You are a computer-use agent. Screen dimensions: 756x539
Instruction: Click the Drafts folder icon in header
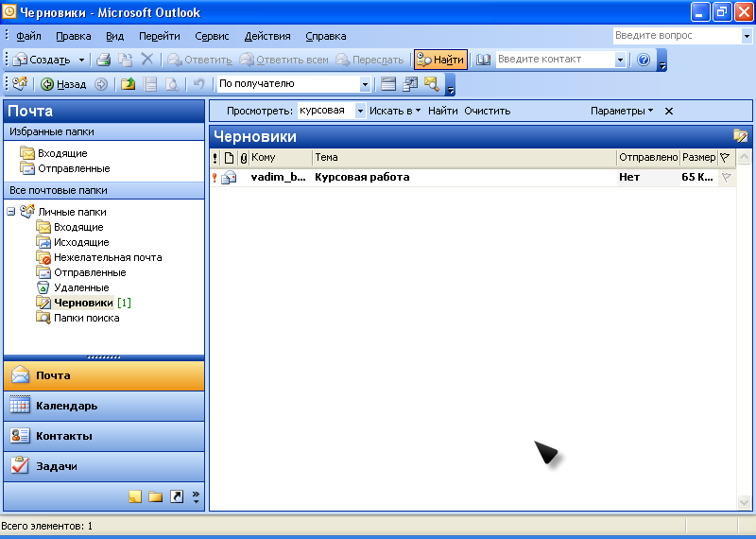(x=740, y=136)
